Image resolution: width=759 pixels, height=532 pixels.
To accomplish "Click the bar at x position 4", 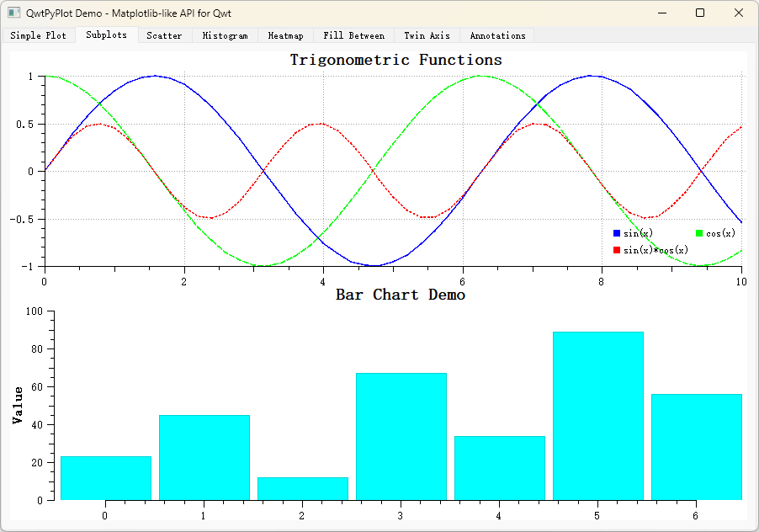I will pyautogui.click(x=500, y=468).
